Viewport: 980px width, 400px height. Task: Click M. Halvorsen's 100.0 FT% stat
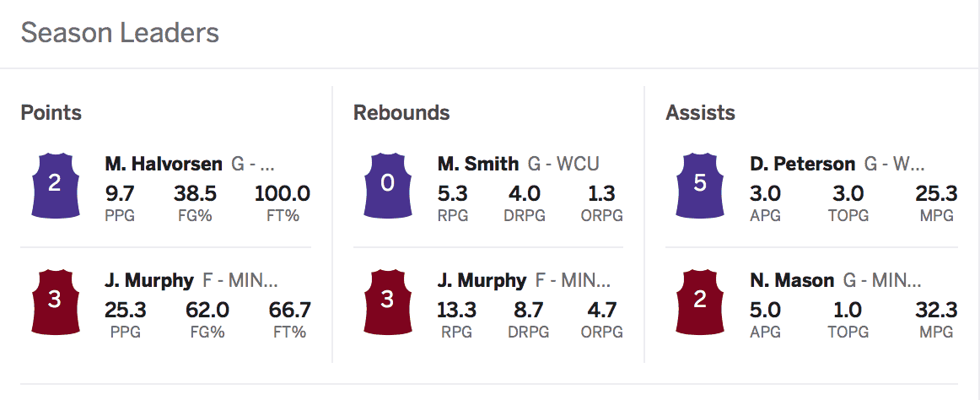(x=283, y=194)
